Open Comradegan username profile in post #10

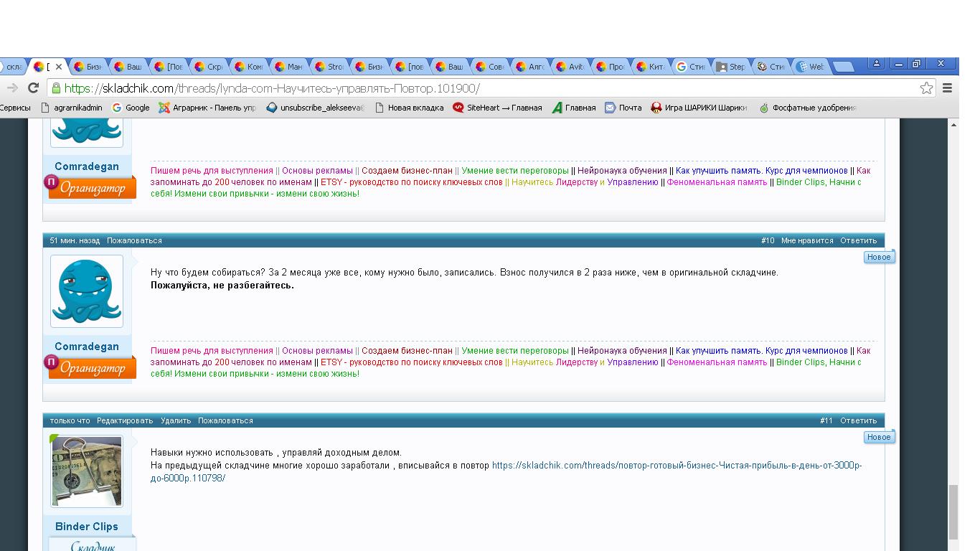tap(87, 347)
